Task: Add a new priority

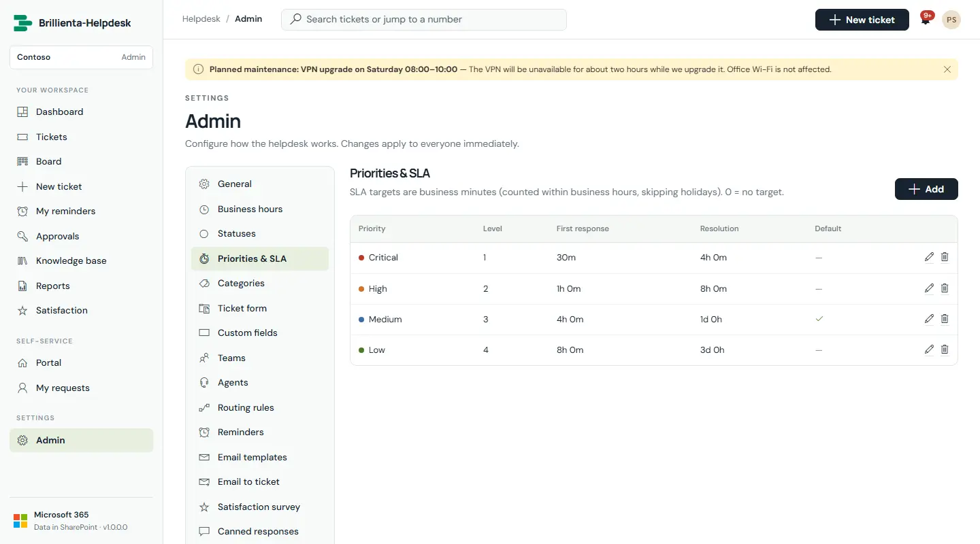Action: point(926,189)
